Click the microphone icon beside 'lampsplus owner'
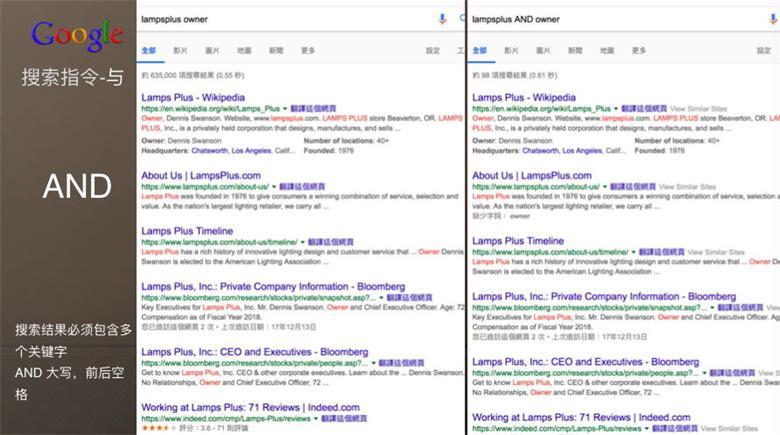The height and width of the screenshot is (435, 780). point(442,19)
